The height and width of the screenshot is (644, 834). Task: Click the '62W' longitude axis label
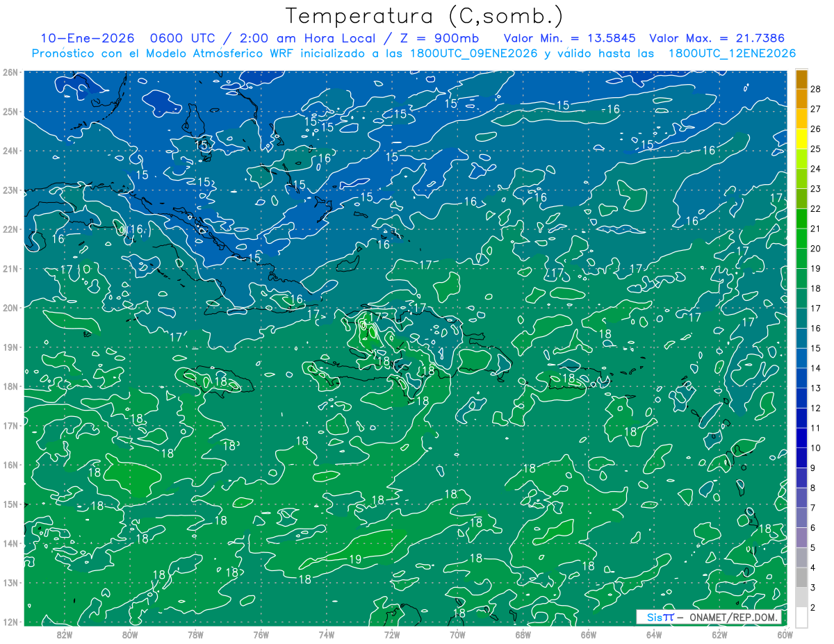(719, 634)
